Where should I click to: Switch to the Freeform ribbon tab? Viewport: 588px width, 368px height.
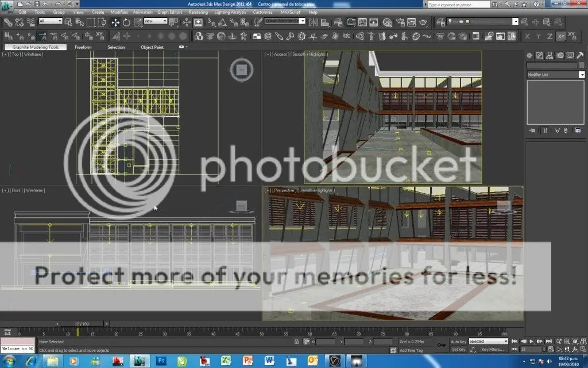click(x=83, y=47)
